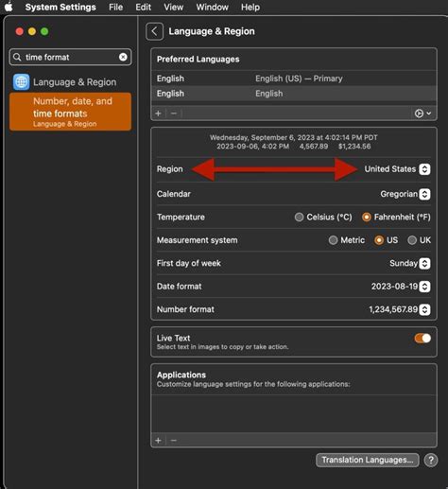448x489 pixels.
Task: Click the magnifying glass search icon
Action: click(x=17, y=57)
